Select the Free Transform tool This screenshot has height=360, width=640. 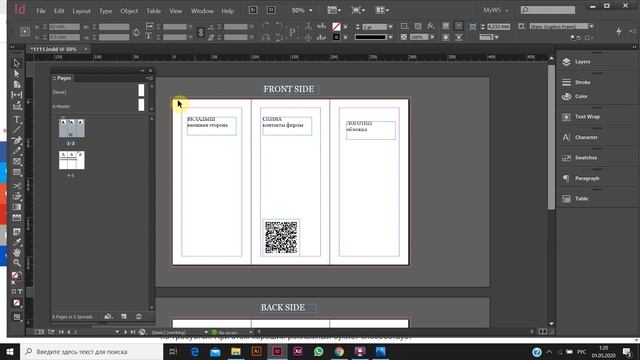coord(16,197)
